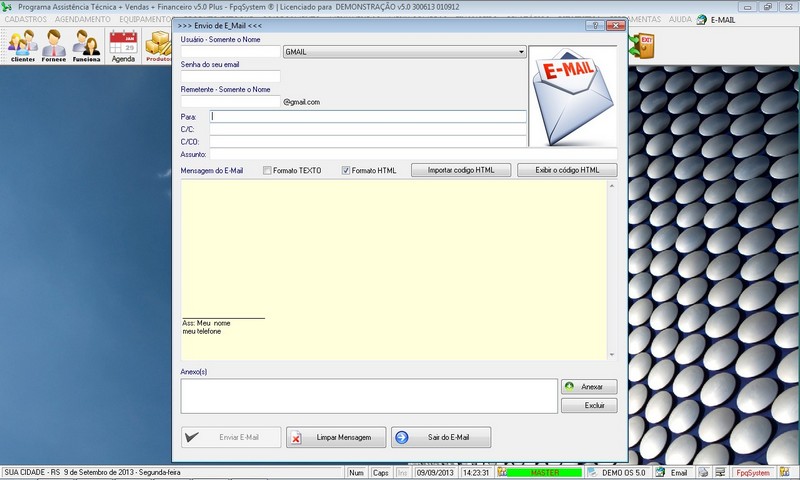This screenshot has height=480, width=800.
Task: Toggle the Formato HTML checkbox
Action: tap(345, 170)
